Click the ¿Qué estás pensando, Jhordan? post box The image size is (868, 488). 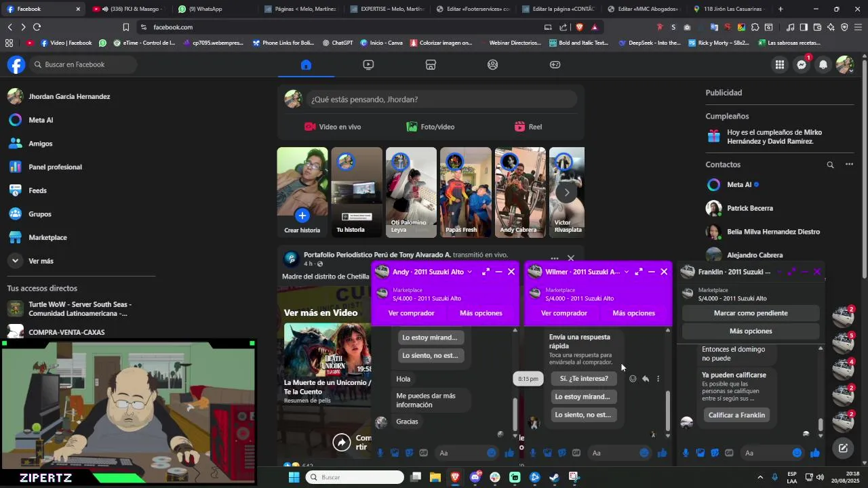[x=441, y=99]
